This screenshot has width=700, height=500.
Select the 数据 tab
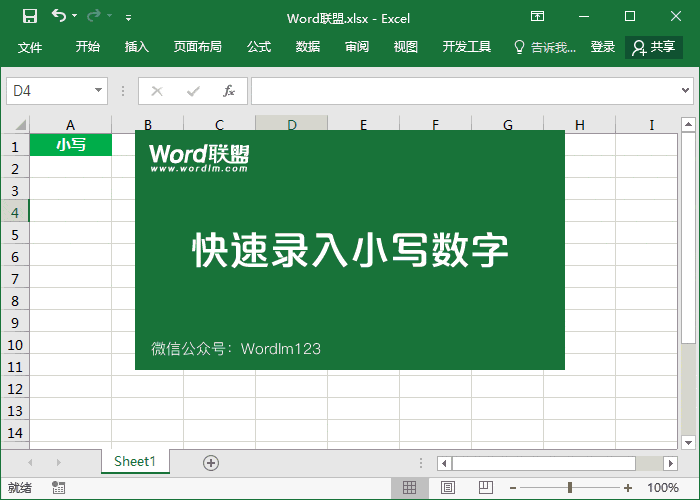(x=308, y=46)
